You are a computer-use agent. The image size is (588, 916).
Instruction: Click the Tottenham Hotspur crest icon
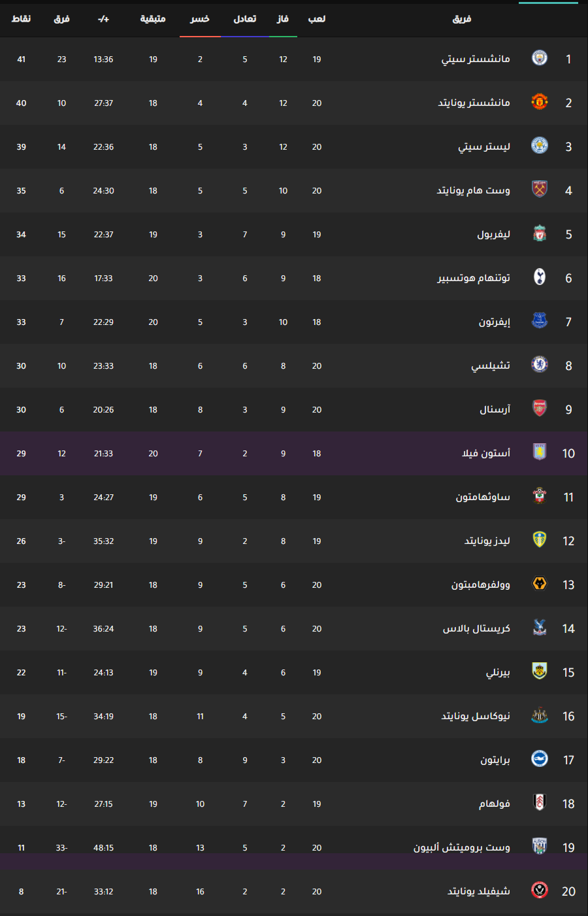pos(540,277)
